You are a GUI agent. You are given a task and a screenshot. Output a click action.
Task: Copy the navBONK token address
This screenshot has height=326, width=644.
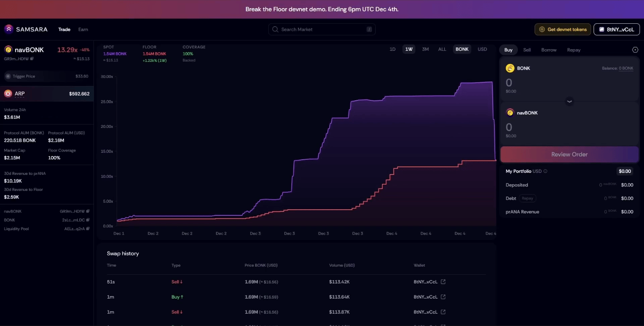tap(88, 211)
